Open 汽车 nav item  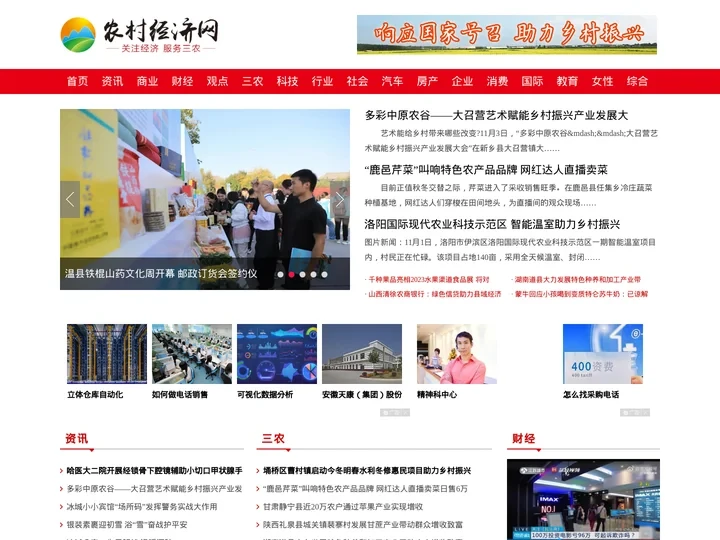point(392,81)
